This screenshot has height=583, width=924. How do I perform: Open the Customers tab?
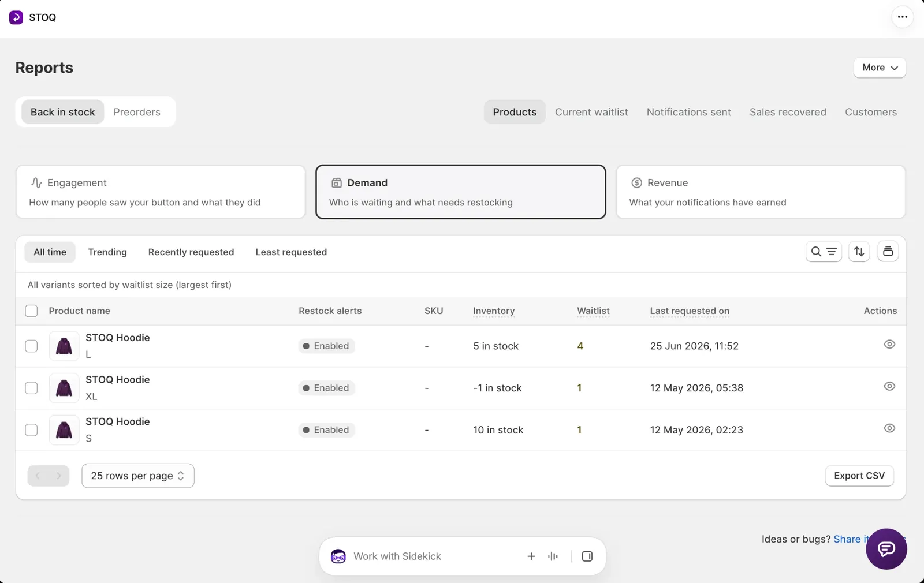[871, 112]
